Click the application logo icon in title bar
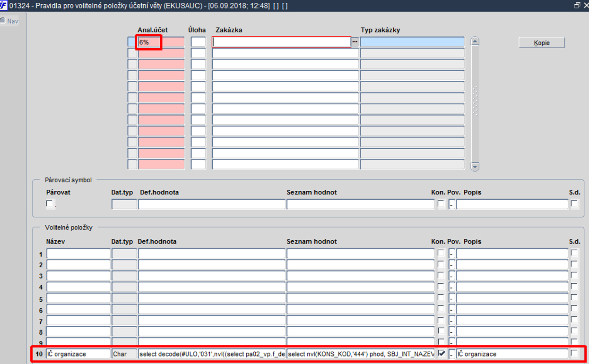589x364 pixels. point(4,5)
